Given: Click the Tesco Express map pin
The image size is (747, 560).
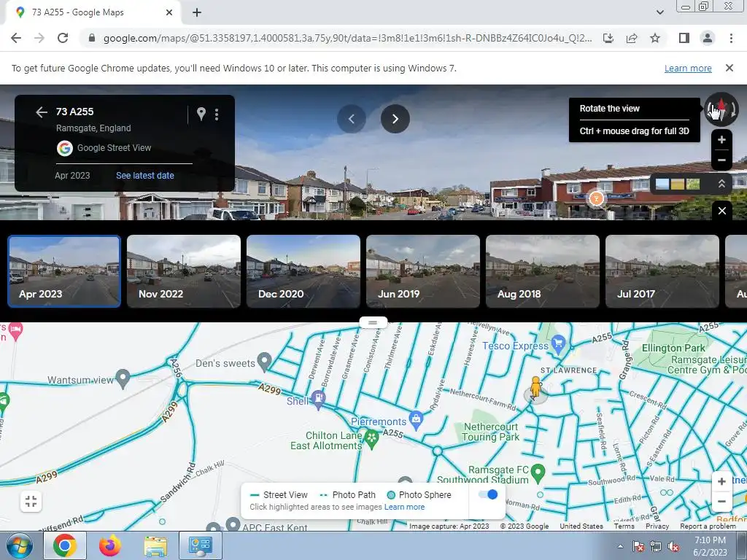Looking at the screenshot, I should pos(558,343).
